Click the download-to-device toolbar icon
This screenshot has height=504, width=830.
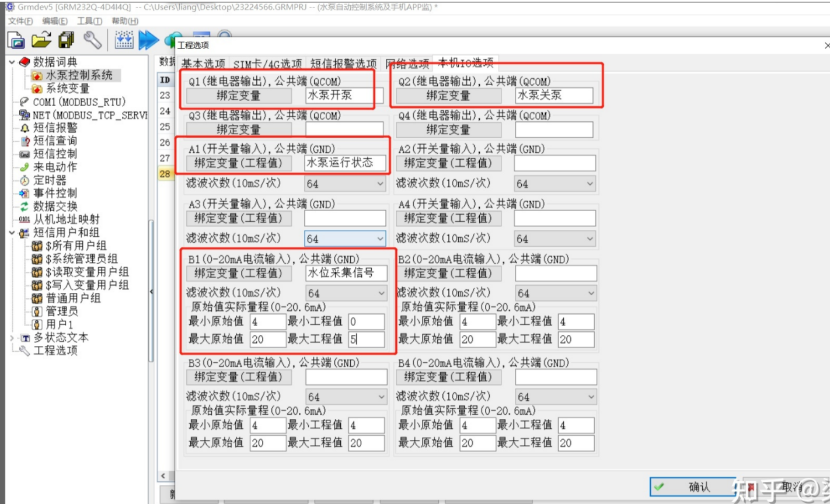[x=124, y=40]
